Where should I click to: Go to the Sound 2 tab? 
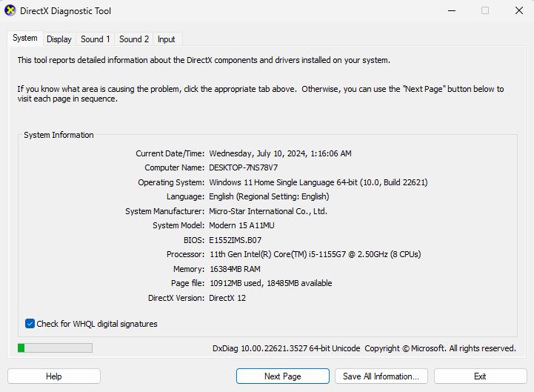[x=134, y=39]
